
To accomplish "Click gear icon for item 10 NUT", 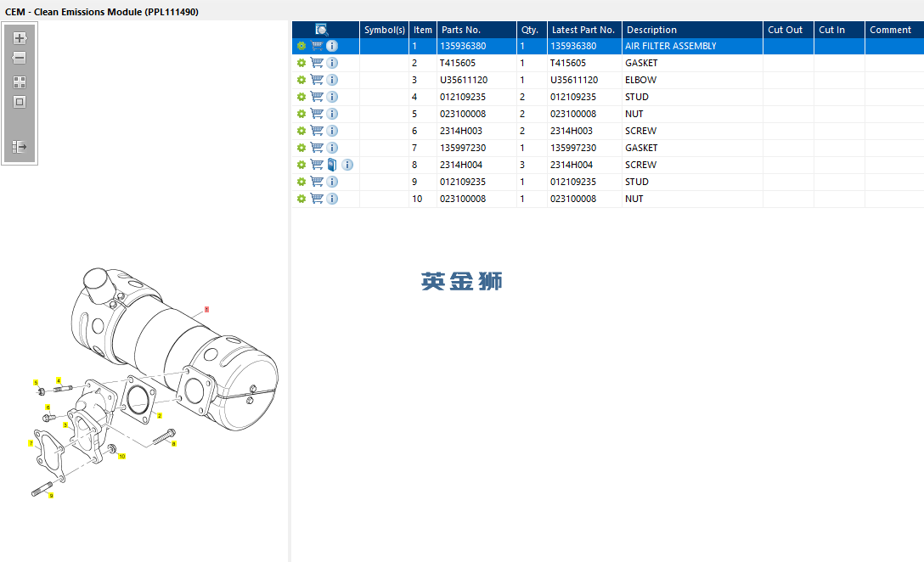I will click(x=301, y=200).
